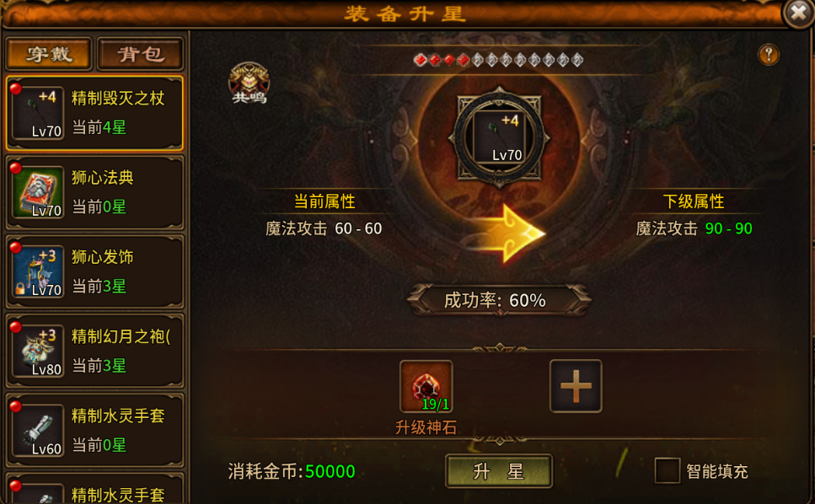Click the plus slot to add material
This screenshot has width=815, height=504.
(x=576, y=386)
